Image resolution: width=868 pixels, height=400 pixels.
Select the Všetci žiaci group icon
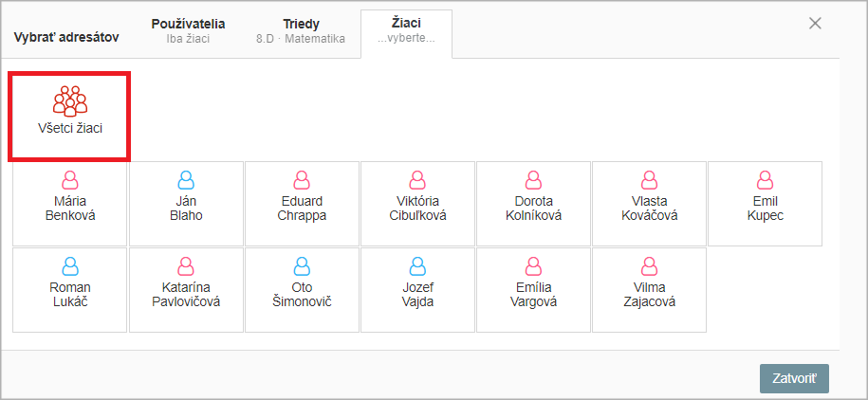pyautogui.click(x=70, y=101)
